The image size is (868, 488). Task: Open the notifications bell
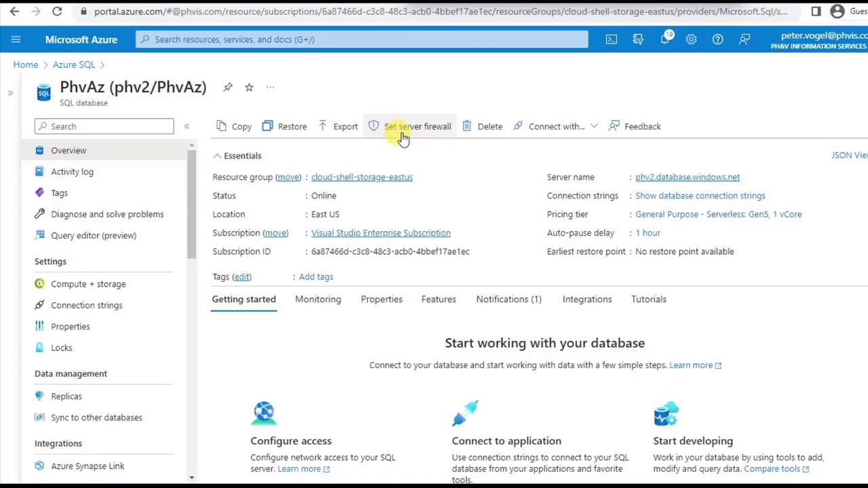pyautogui.click(x=665, y=39)
